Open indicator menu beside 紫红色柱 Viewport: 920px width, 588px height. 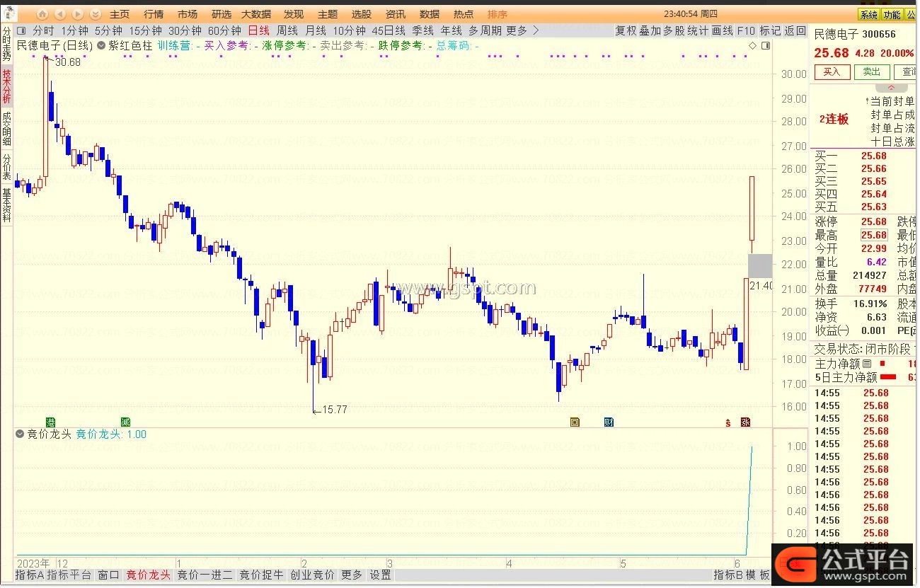[x=101, y=45]
